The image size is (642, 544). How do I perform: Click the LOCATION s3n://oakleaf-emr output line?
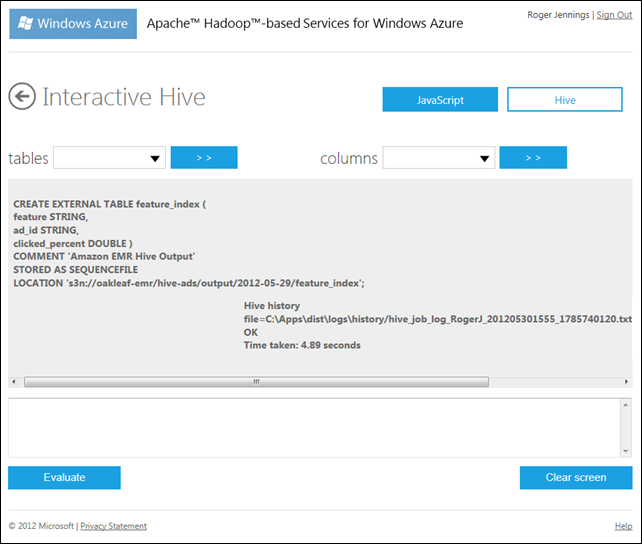pos(189,283)
